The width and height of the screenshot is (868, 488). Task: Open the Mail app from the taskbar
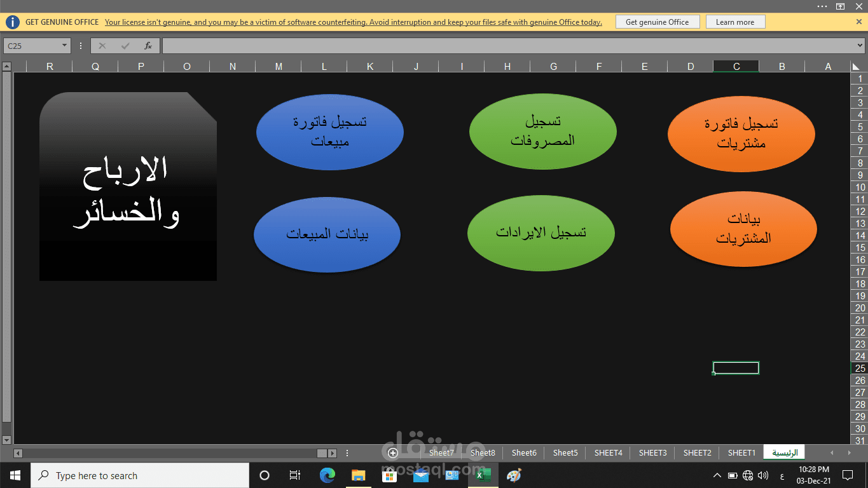click(421, 475)
